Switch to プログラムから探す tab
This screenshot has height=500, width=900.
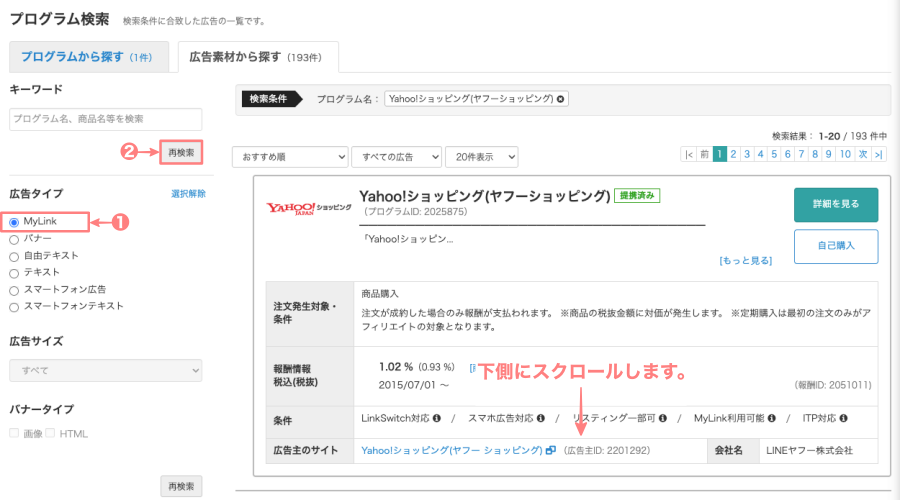pyautogui.click(x=89, y=57)
